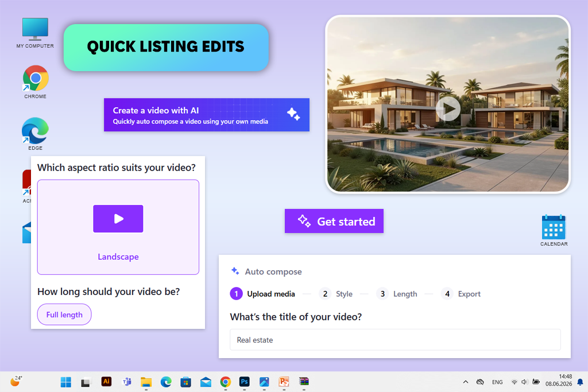Open WinRAR from the taskbar
The width and height of the screenshot is (588, 392).
304,382
